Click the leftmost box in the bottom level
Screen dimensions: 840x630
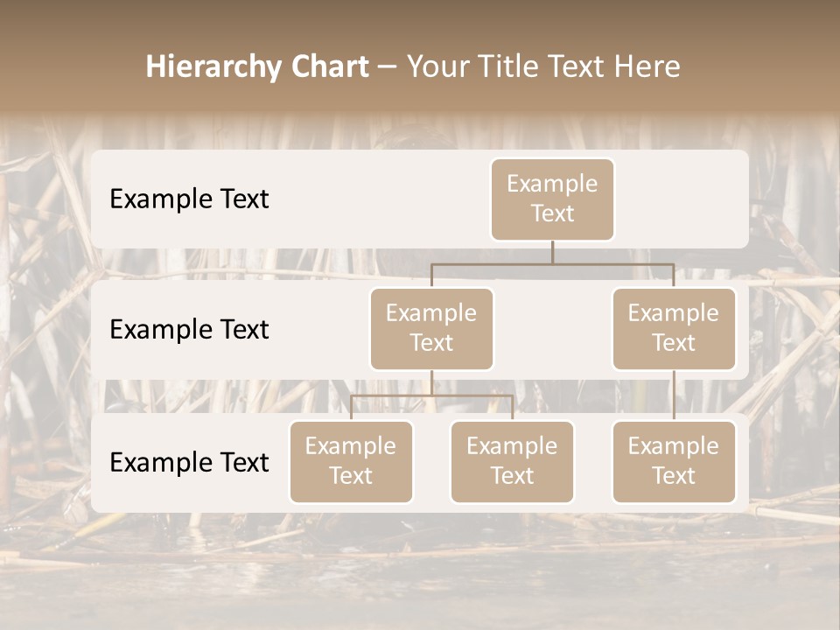[351, 462]
